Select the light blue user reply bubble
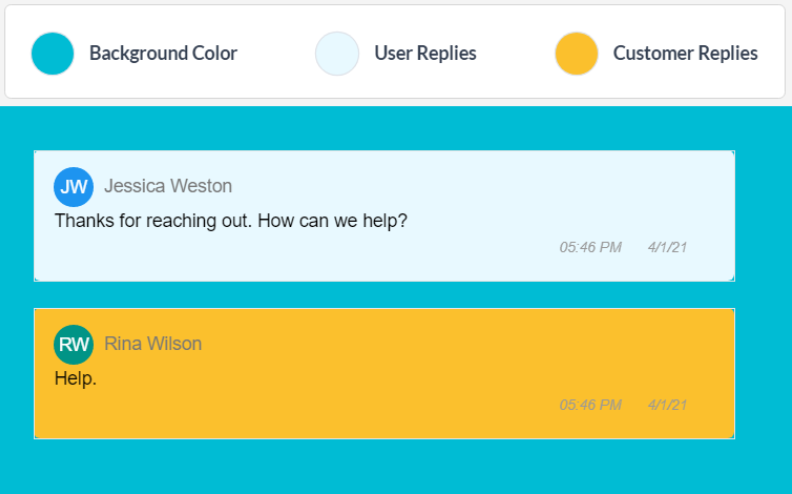792x494 pixels. 384,216
